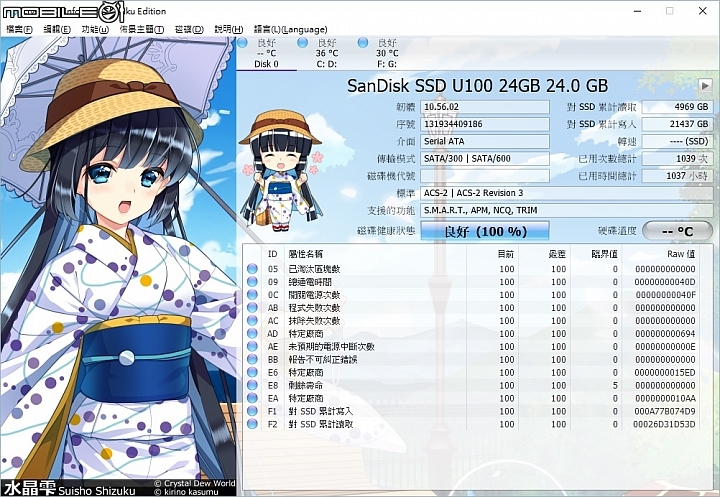Click the status orb for attribute 09
This screenshot has width=720, height=497.
pos(252,282)
